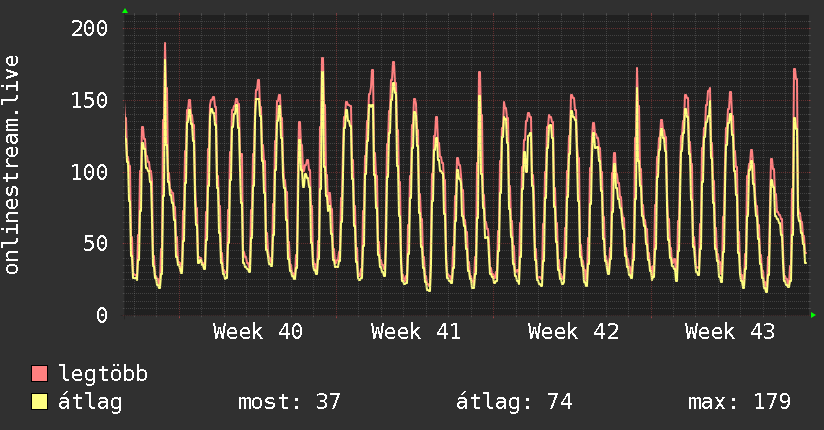Click the 'most: 37' current value
Screen dimensions: 824x430
pyautogui.click(x=290, y=402)
